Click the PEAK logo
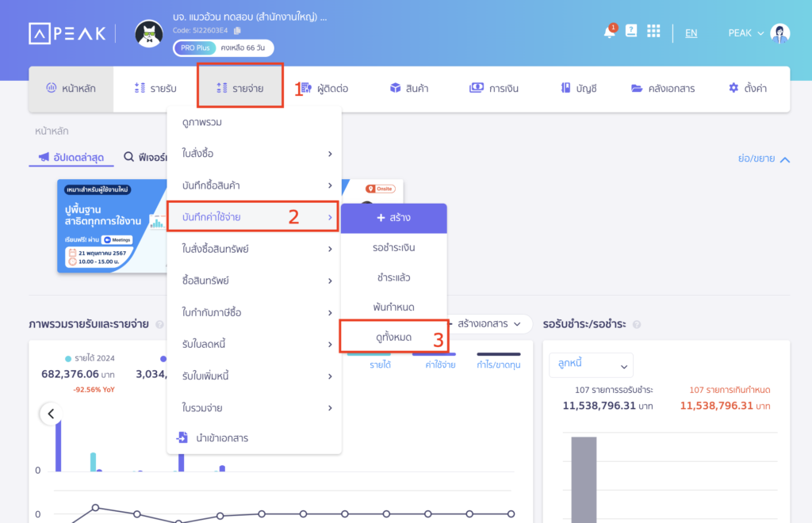The width and height of the screenshot is (812, 523). click(67, 33)
